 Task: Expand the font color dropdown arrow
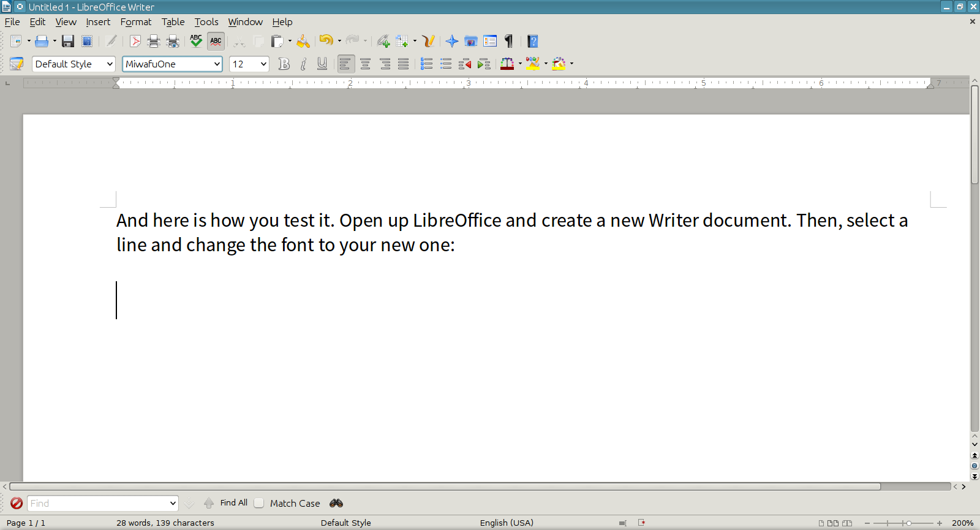(x=520, y=64)
